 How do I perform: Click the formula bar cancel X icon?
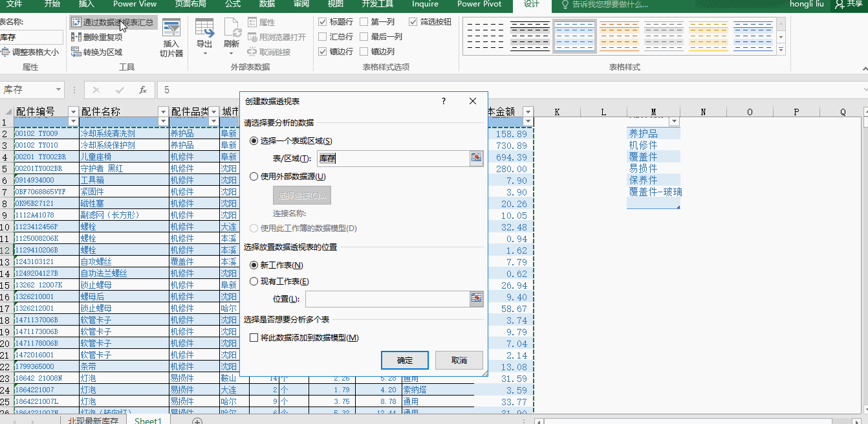coord(97,90)
